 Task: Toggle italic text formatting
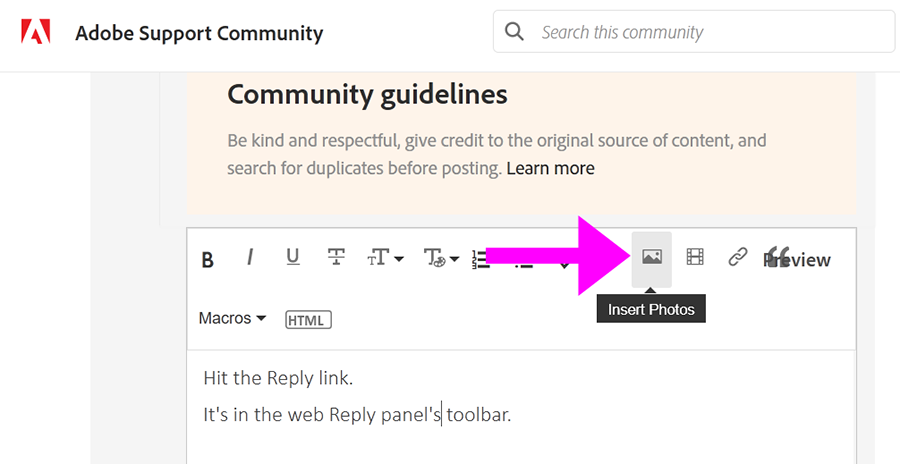pos(250,258)
